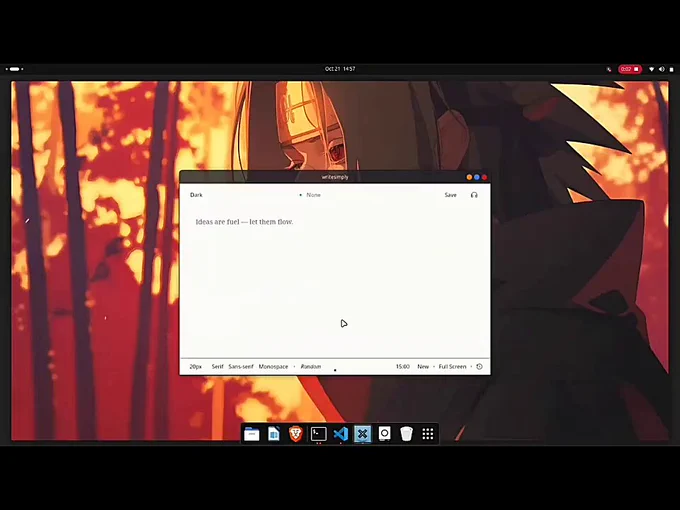Launch the Terminal from the dock
This screenshot has height=510, width=680.
click(x=318, y=434)
